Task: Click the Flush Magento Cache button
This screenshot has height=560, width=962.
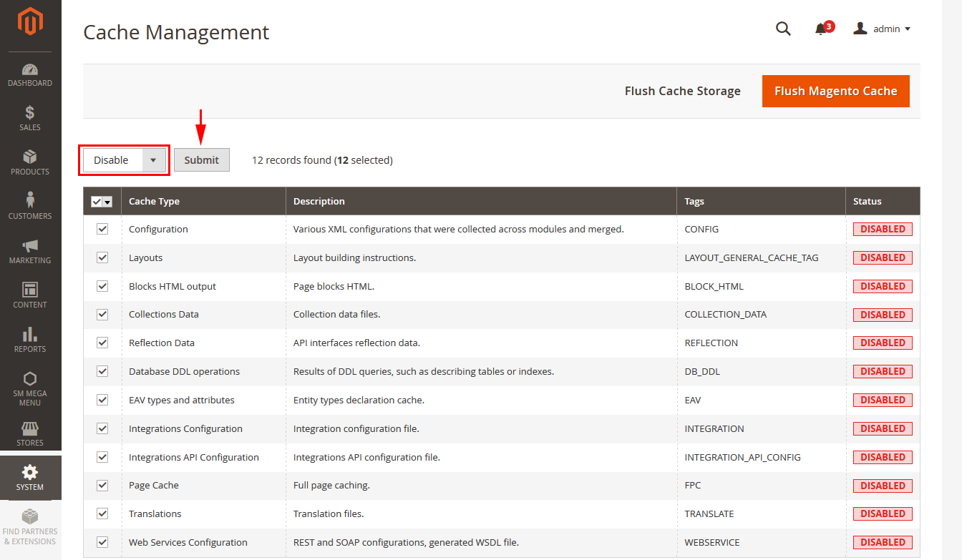Action: 835,92
